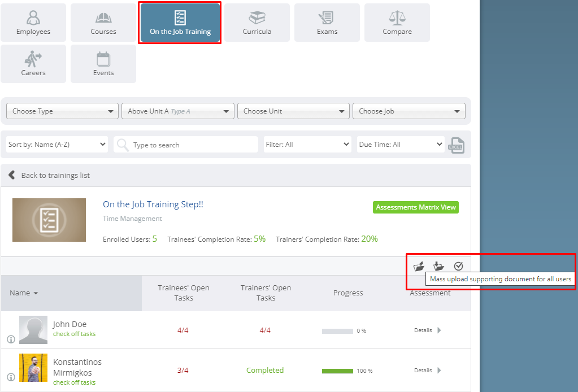This screenshot has width=578, height=392.
Task: Click the circled checkmark icon
Action: pyautogui.click(x=458, y=266)
